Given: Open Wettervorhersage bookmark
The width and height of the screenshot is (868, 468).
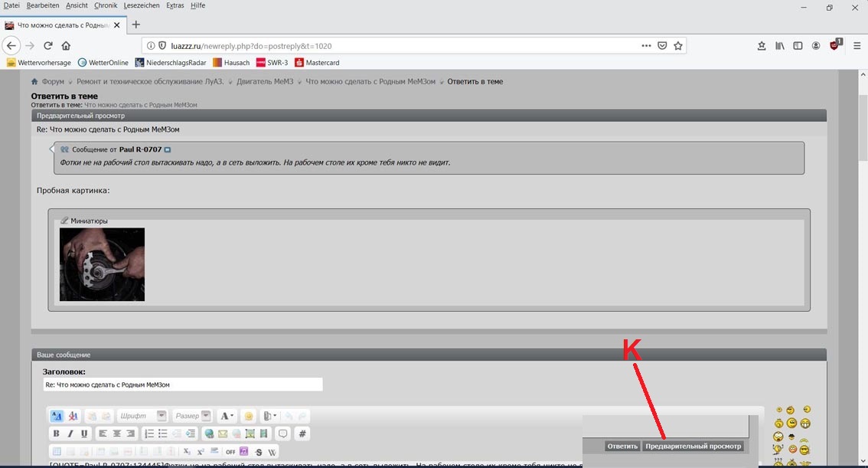Looking at the screenshot, I should (x=39, y=63).
